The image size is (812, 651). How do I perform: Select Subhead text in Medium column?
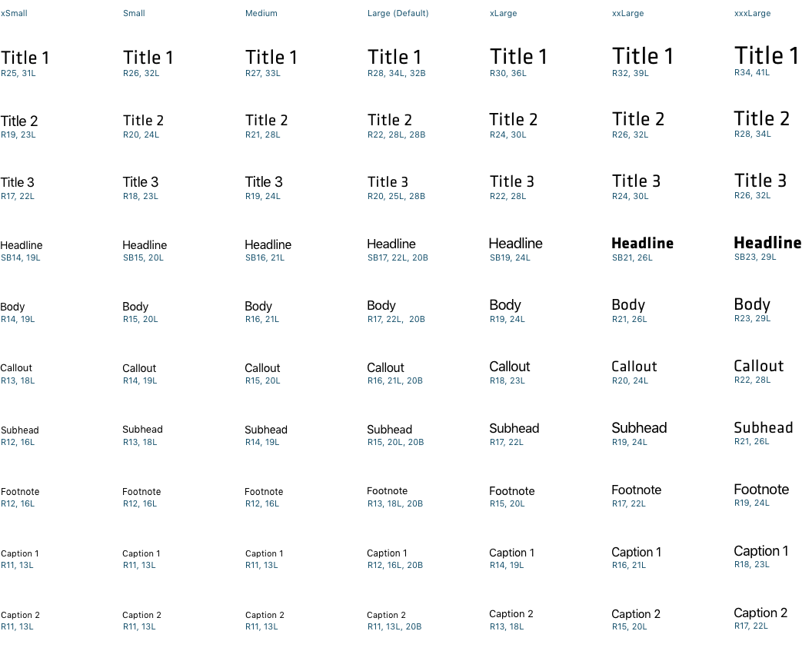[265, 430]
